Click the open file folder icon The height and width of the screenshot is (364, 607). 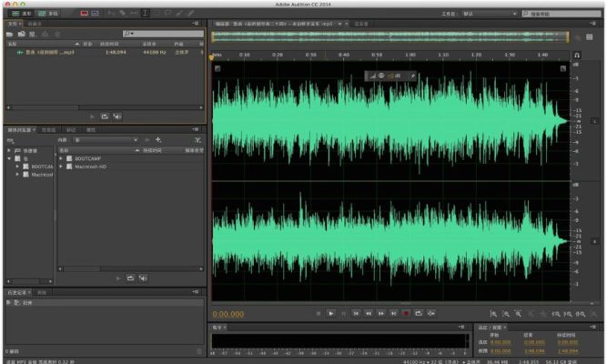(9, 34)
